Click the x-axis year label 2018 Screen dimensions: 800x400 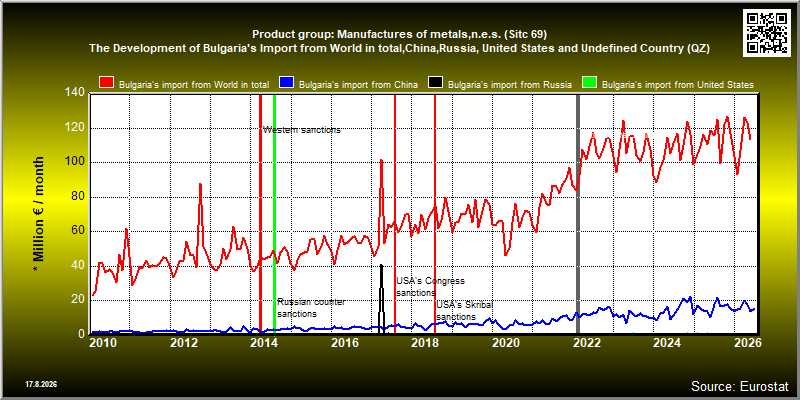point(424,343)
